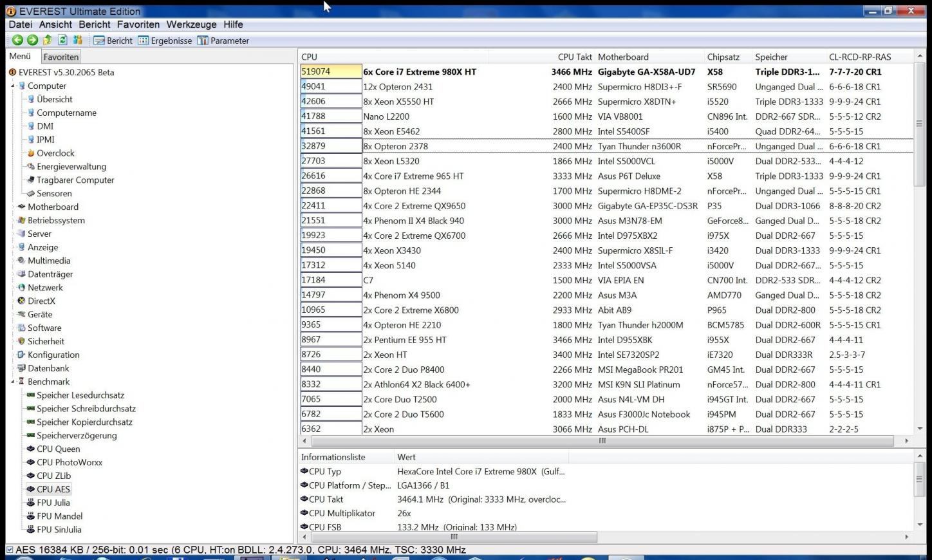Select the Server category
Viewport: 932px width, 560px height.
pyautogui.click(x=35, y=234)
